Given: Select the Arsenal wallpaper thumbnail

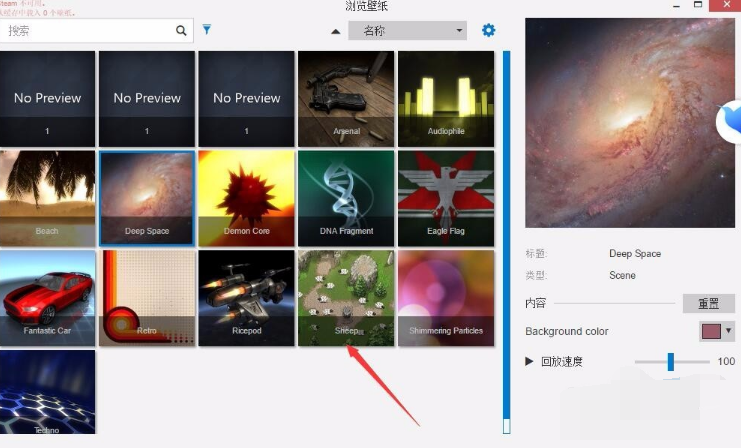Looking at the screenshot, I should (346, 98).
